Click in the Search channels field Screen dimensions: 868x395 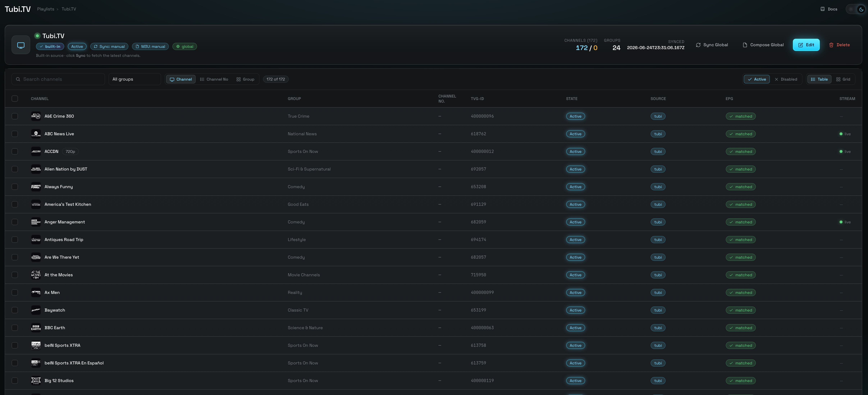(x=58, y=79)
